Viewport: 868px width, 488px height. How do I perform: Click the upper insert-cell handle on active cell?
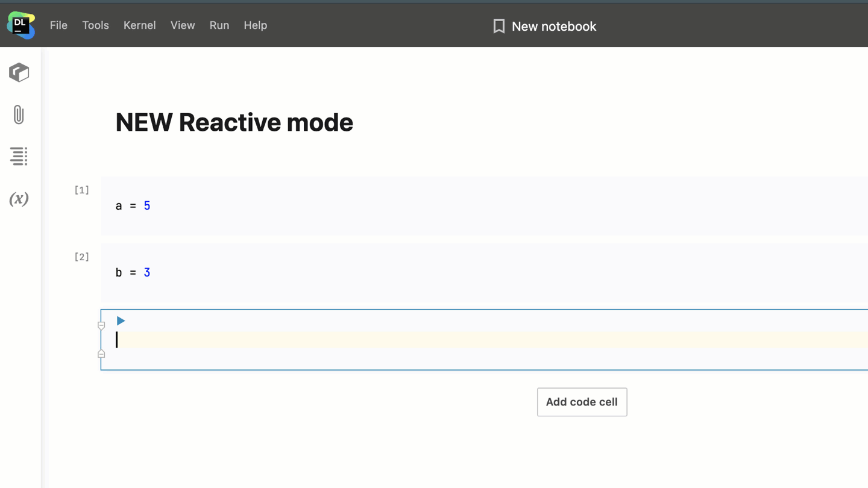pyautogui.click(x=101, y=325)
